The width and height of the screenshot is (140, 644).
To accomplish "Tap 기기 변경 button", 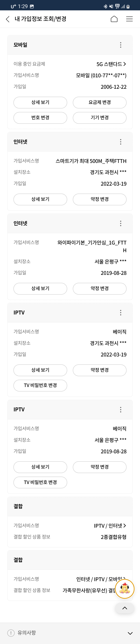I will coord(100,118).
